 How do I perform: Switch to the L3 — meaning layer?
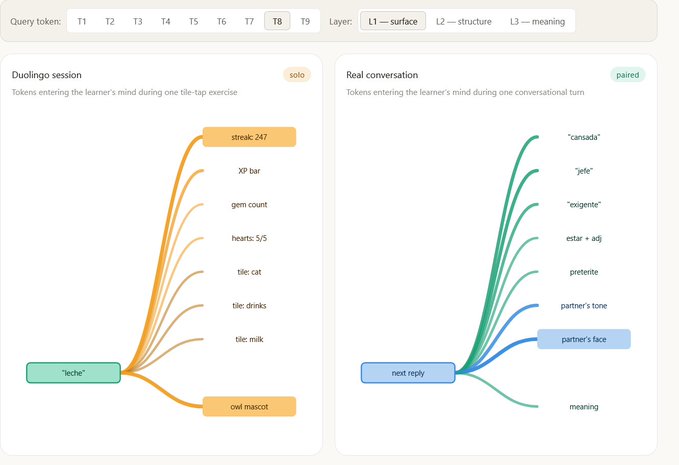click(x=537, y=21)
